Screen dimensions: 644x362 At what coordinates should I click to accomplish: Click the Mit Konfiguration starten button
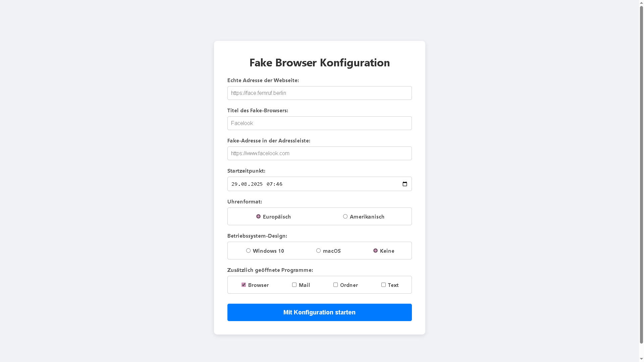pos(319,312)
